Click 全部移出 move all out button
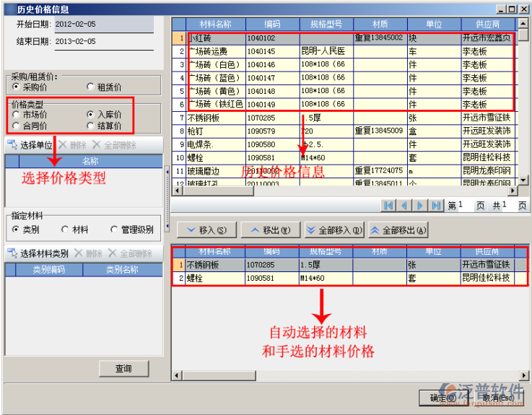532x415 pixels. pos(398,230)
